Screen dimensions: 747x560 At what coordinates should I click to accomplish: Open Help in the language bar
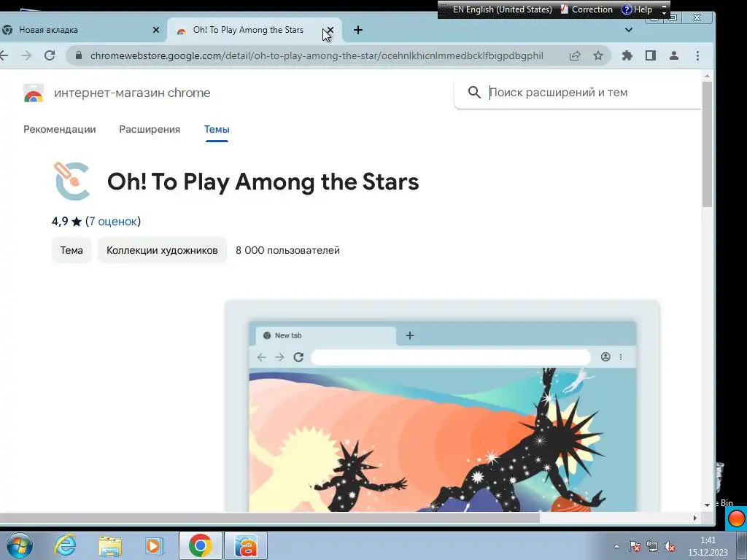tap(637, 9)
